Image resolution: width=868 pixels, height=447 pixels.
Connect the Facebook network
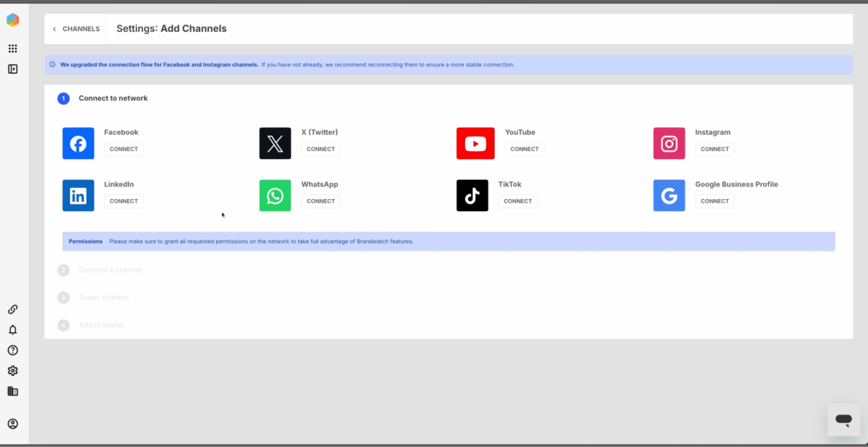(124, 149)
